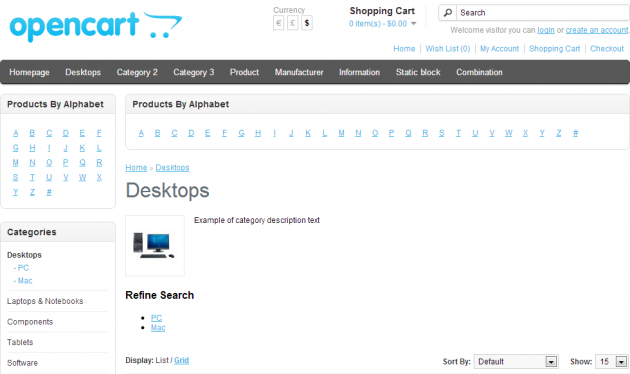Click letter K in main alphabet row
The height and width of the screenshot is (374, 630).
[x=308, y=133]
